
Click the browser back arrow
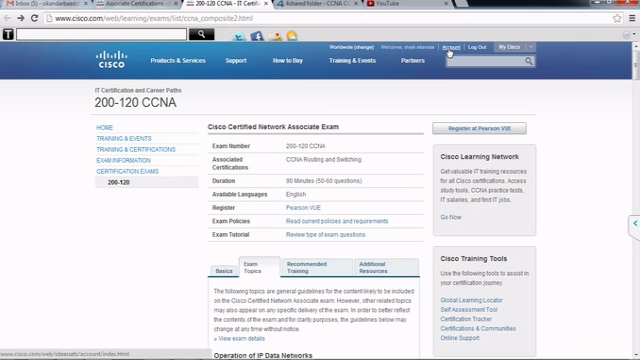7,18
